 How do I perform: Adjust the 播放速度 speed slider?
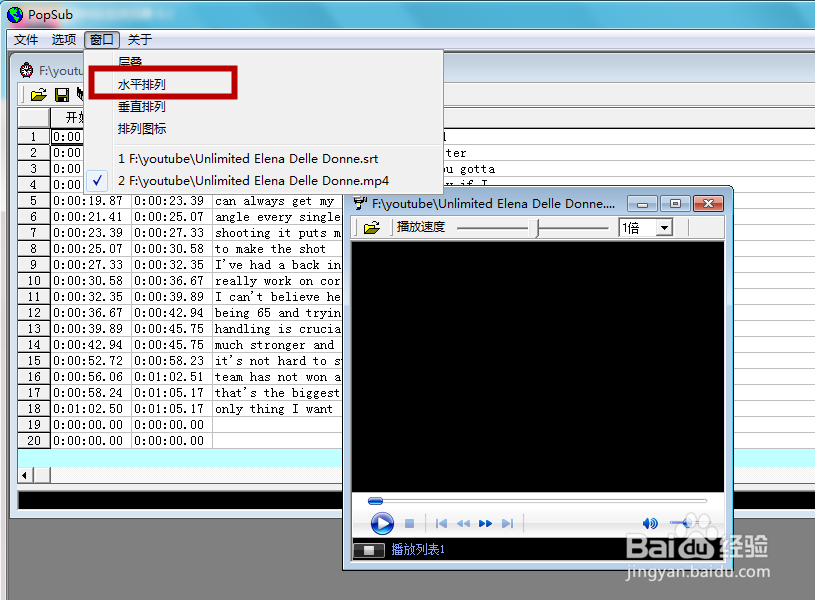coord(535,228)
